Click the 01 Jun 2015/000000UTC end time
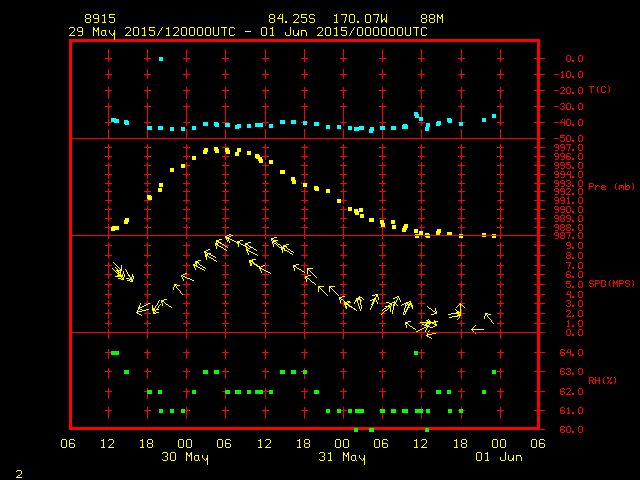640x480 pixels. click(x=350, y=32)
